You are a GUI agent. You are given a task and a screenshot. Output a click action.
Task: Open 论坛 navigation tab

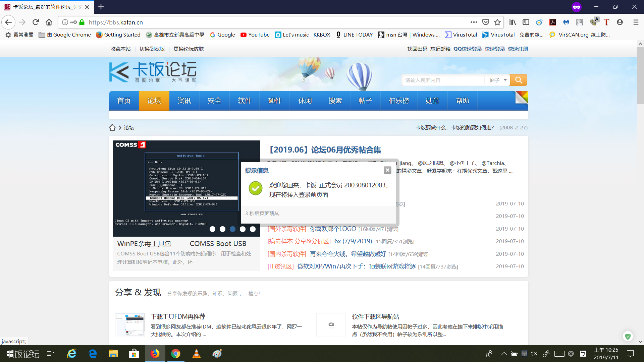154,101
